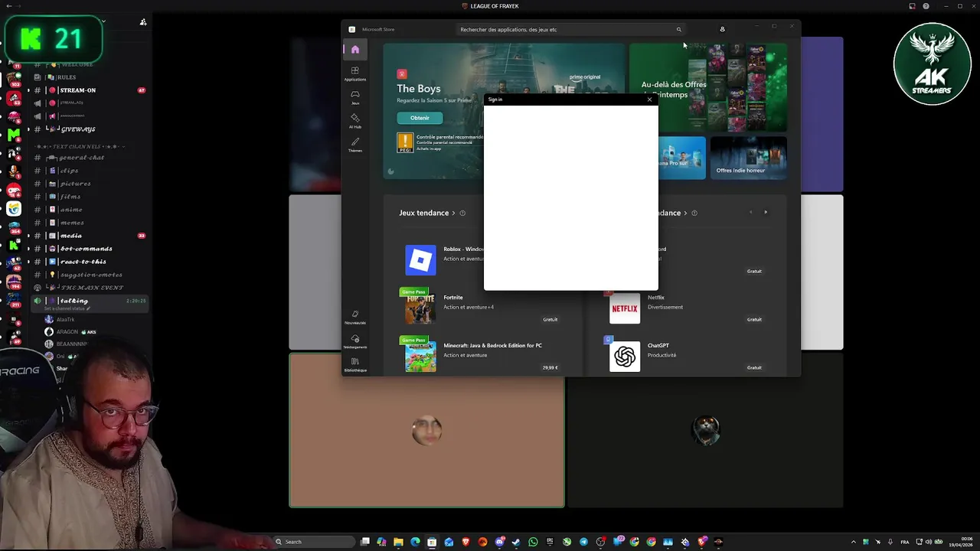Open Téléchargements in Store sidebar
Image resolution: width=980 pixels, height=551 pixels.
(x=355, y=341)
